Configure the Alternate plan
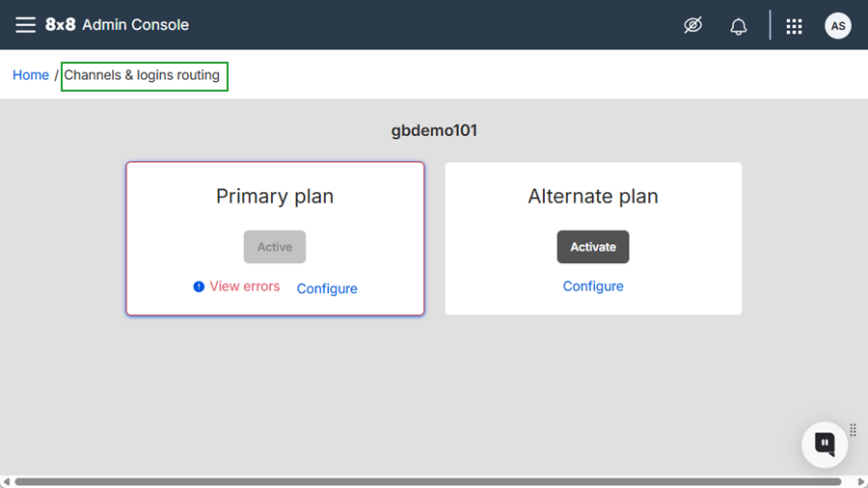The height and width of the screenshot is (488, 868). pyautogui.click(x=593, y=286)
